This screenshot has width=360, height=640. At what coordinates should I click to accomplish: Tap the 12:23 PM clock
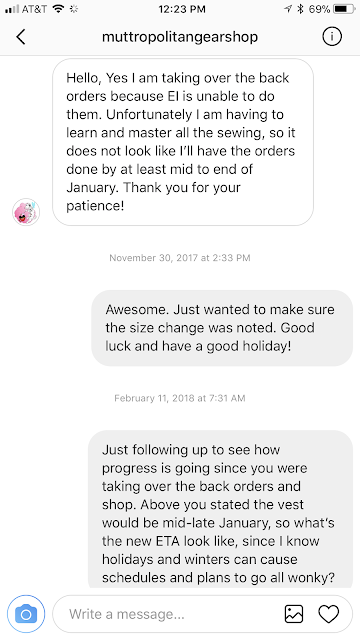tap(182, 9)
